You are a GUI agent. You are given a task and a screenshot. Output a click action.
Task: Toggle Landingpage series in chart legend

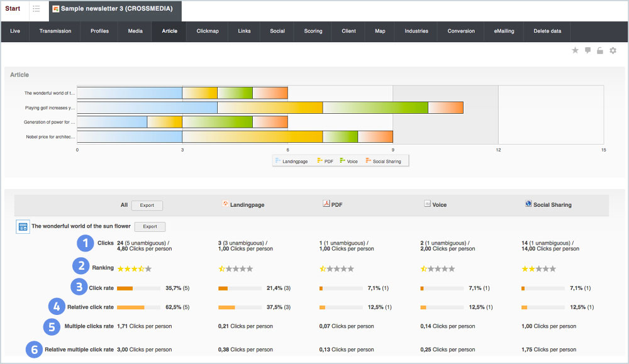coord(291,161)
